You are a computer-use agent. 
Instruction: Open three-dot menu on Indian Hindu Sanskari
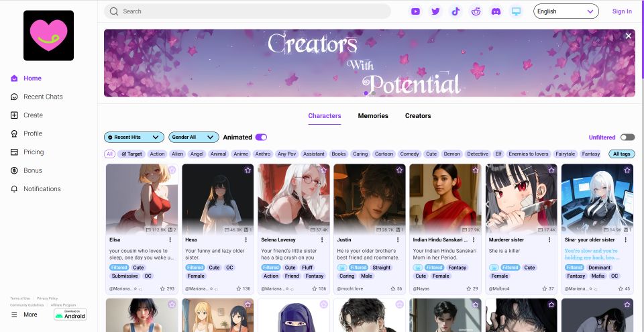(x=474, y=240)
